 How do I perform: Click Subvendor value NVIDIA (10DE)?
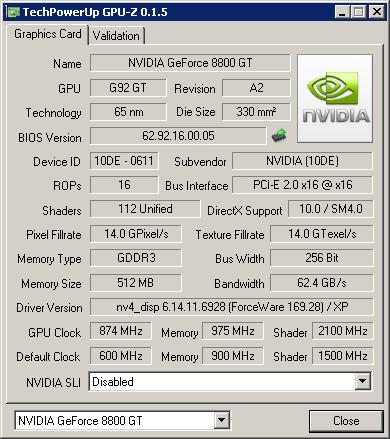[302, 161]
